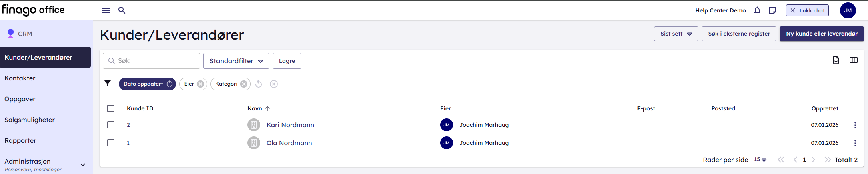Remove the Kategori filter chip
This screenshot has width=868, height=174.
click(x=244, y=84)
